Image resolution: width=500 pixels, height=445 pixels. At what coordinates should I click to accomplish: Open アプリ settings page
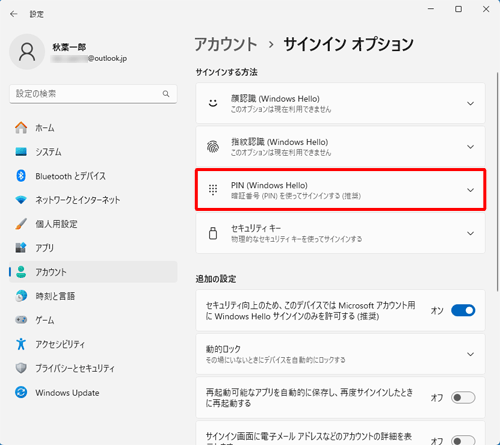(93, 248)
